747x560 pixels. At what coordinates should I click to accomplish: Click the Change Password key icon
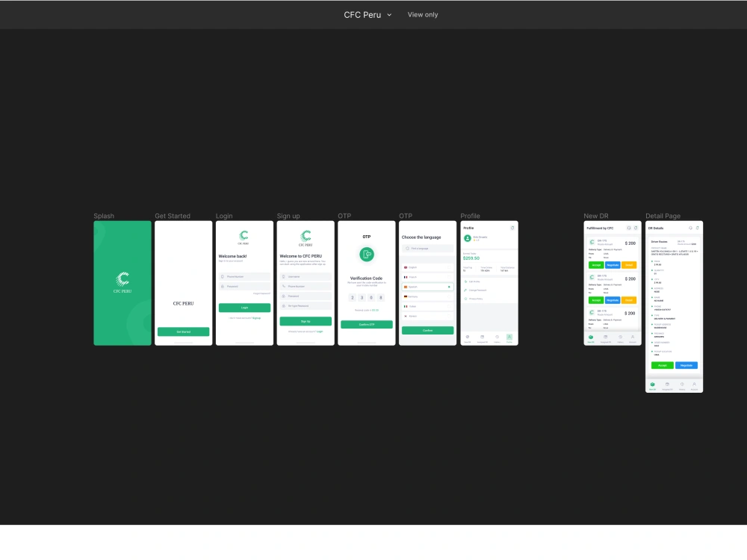point(465,290)
